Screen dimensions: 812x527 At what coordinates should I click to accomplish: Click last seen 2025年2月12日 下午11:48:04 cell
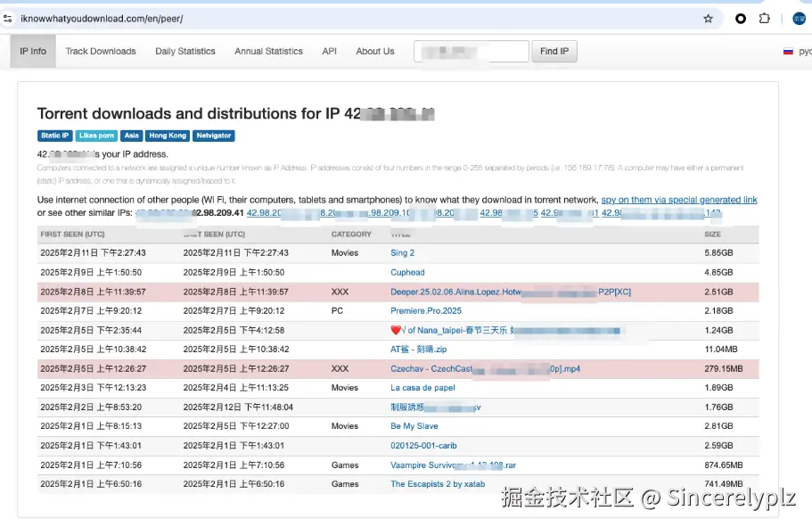click(238, 408)
